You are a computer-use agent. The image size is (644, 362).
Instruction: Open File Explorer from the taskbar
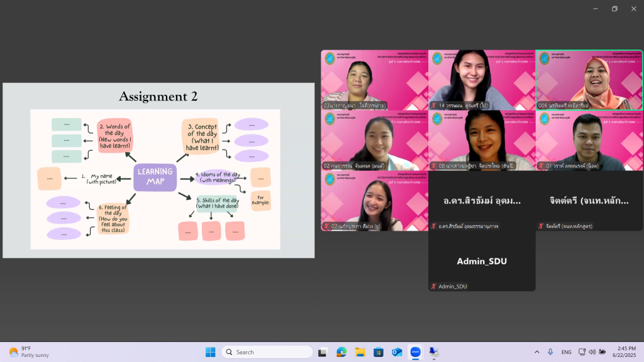point(360,352)
